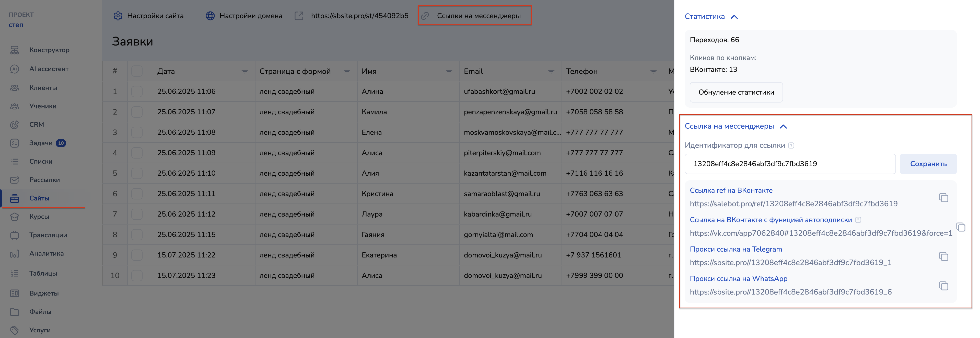Check the box for row 1 Алина
The image size is (980, 338).
pyautogui.click(x=137, y=91)
